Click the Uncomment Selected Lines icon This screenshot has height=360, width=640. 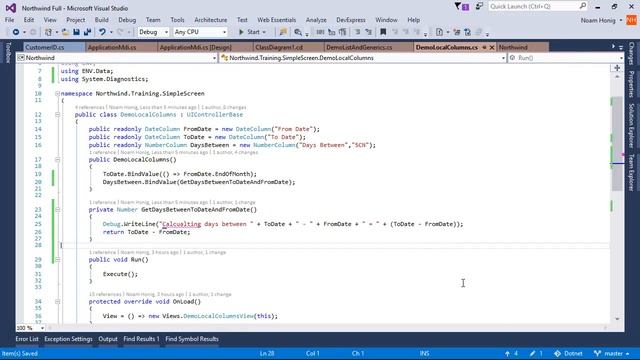tap(368, 32)
